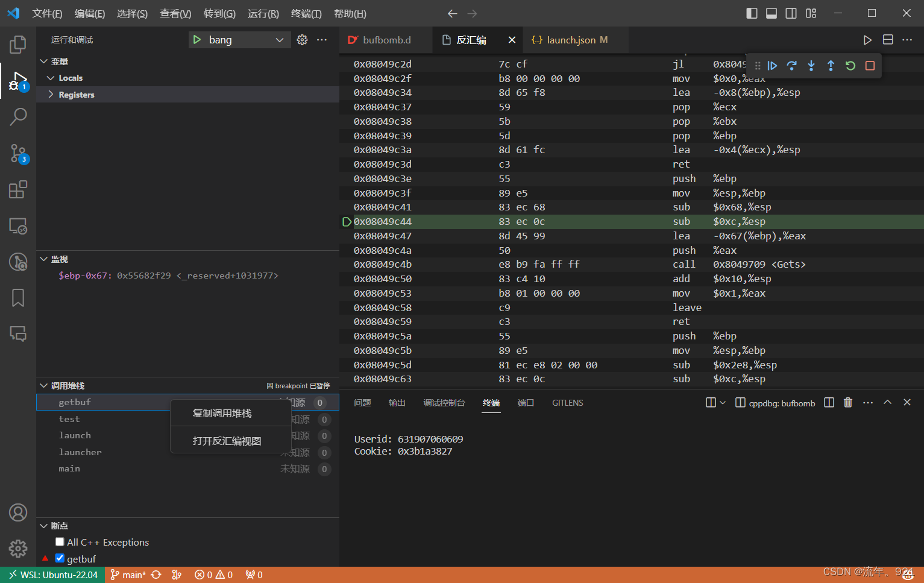Kill the terminal with trash icon
This screenshot has height=583, width=924.
pos(848,402)
